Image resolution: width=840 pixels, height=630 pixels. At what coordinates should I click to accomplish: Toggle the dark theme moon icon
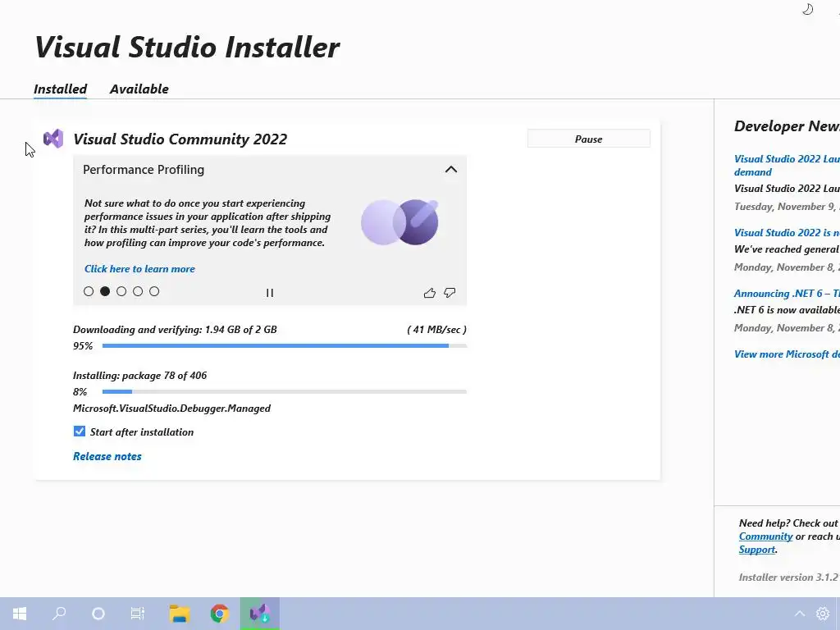pyautogui.click(x=807, y=9)
